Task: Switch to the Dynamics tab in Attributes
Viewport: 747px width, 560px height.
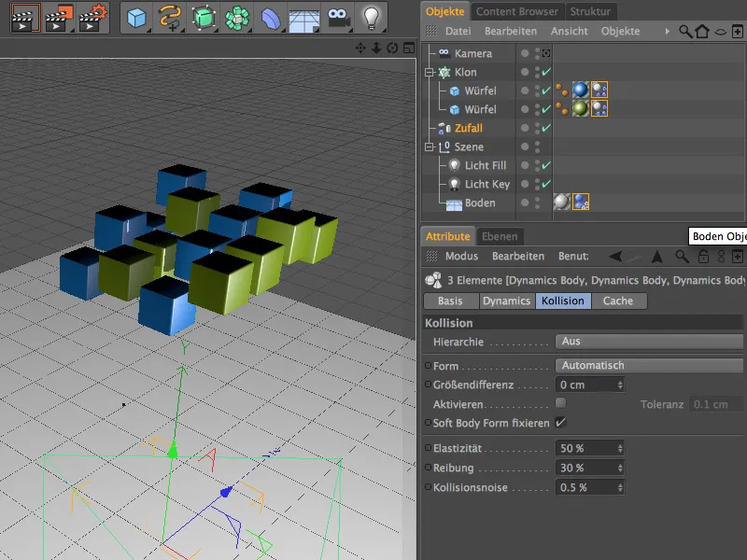Action: [507, 301]
